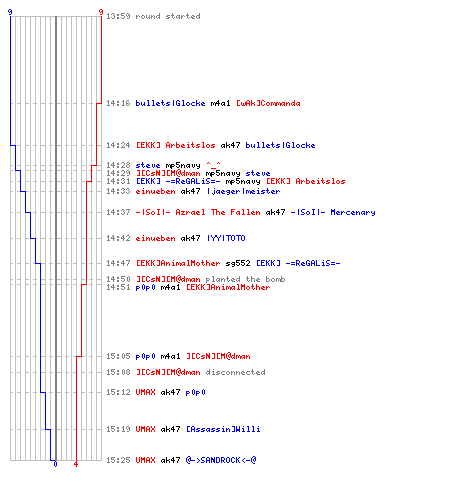The width and height of the screenshot is (450, 500).
Task: Click the 13:59 round started entry
Action: point(153,16)
